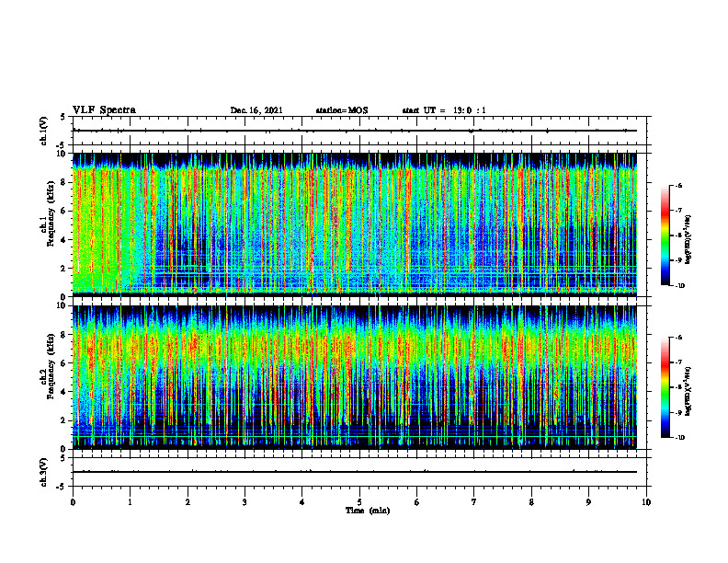Click inside the ch.1 spectrogram panel

coord(355,224)
